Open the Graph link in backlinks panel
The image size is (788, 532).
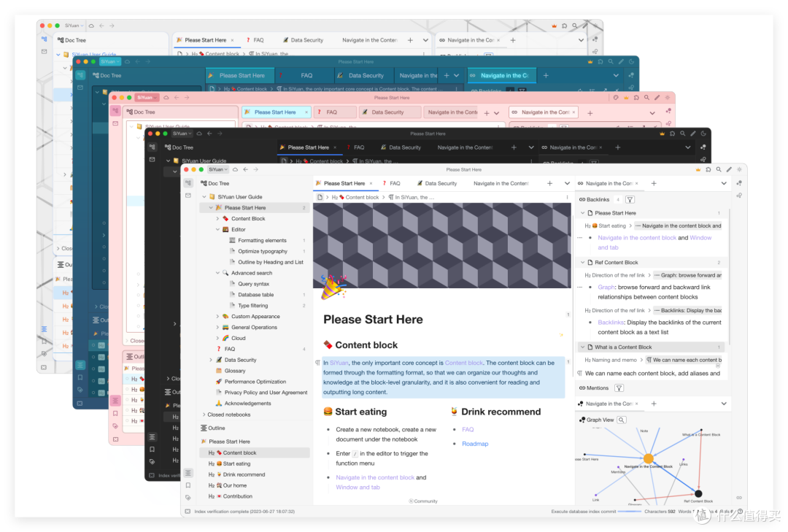click(606, 288)
